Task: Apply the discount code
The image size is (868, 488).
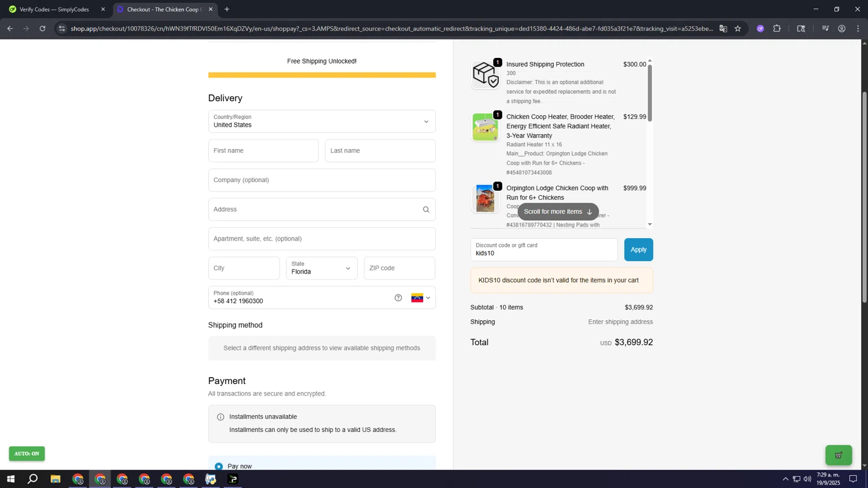Action: click(638, 250)
